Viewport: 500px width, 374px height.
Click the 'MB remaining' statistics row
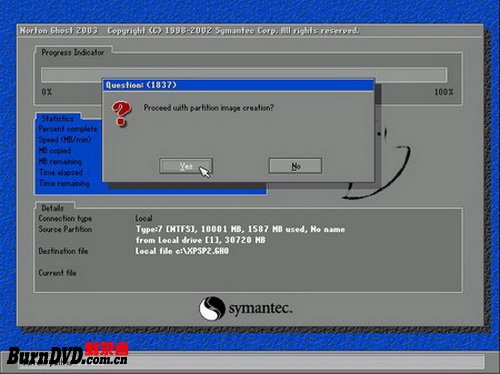(x=60, y=162)
